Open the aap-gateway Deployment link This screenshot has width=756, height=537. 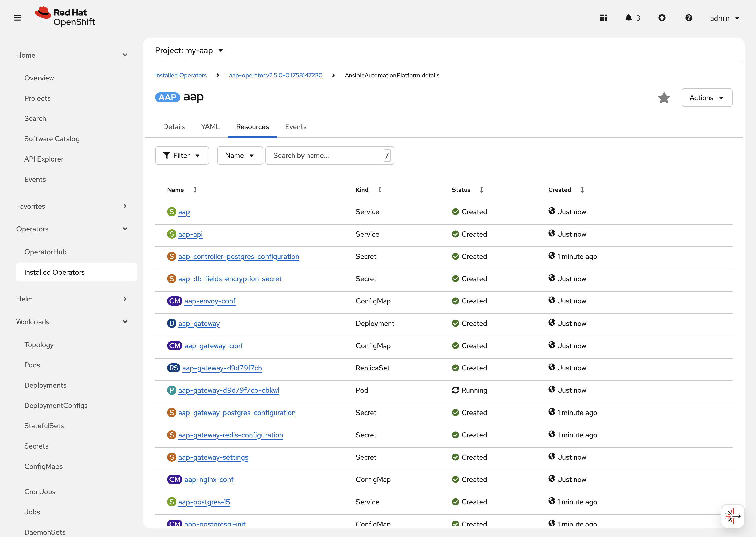coord(199,323)
